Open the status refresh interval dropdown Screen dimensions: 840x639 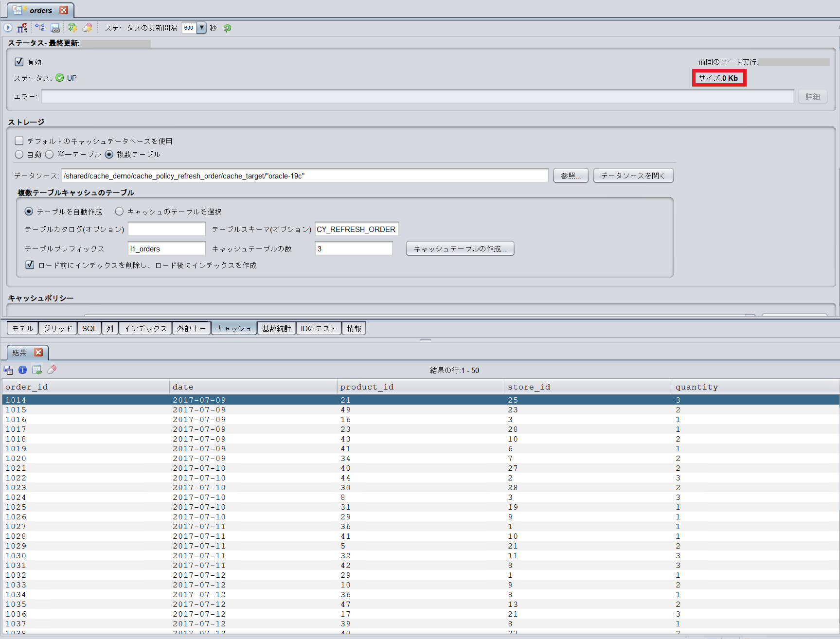coord(201,28)
